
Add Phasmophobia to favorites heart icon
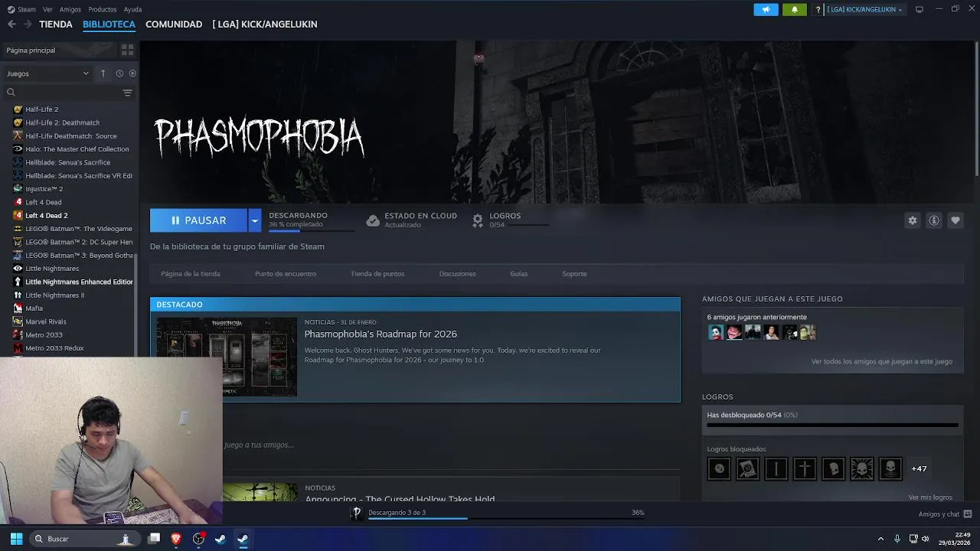coord(955,220)
